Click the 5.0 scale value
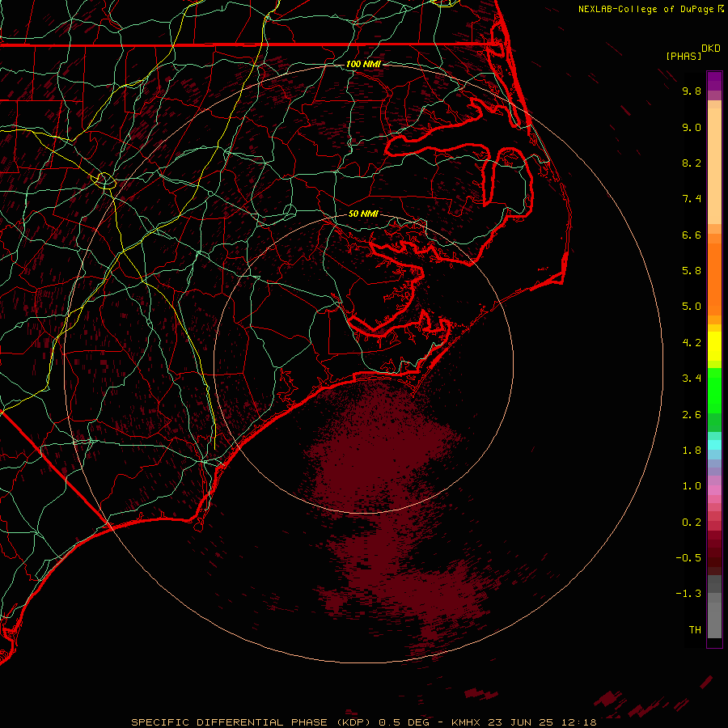 coord(692,307)
